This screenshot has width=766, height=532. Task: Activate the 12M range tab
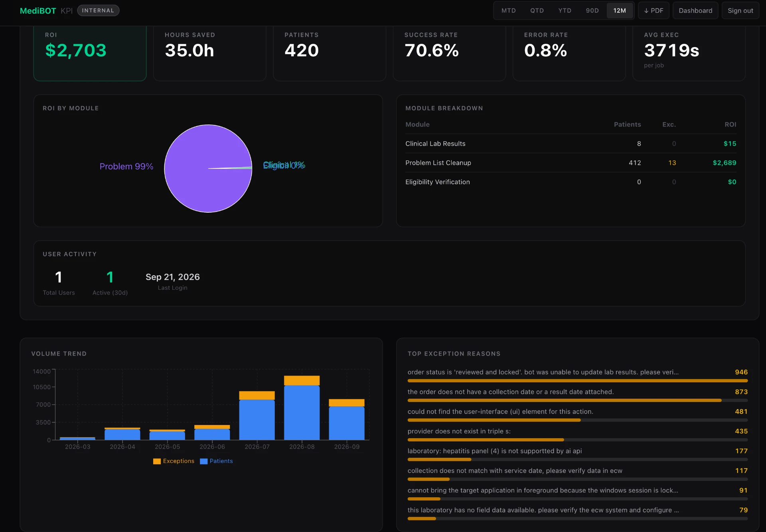(x=620, y=11)
